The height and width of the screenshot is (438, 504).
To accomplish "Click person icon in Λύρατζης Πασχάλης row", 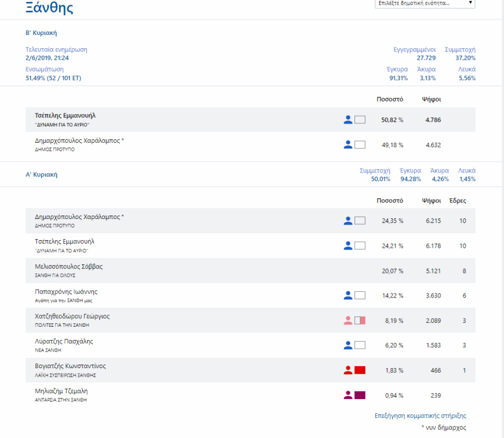I will 348,345.
